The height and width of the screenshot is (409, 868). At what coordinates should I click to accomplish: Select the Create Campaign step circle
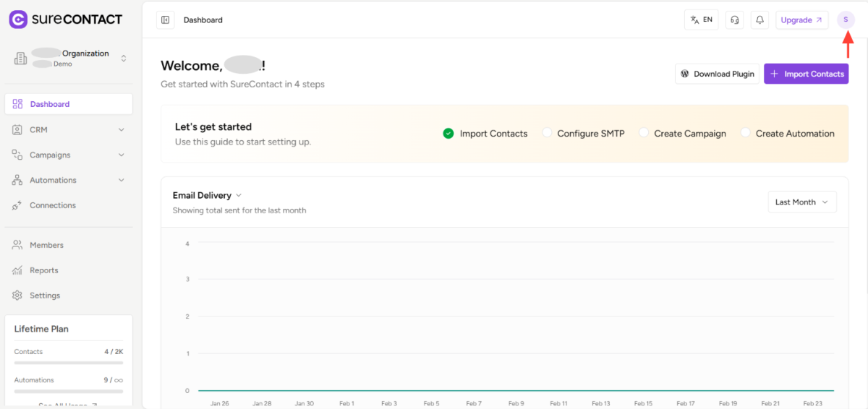(644, 133)
